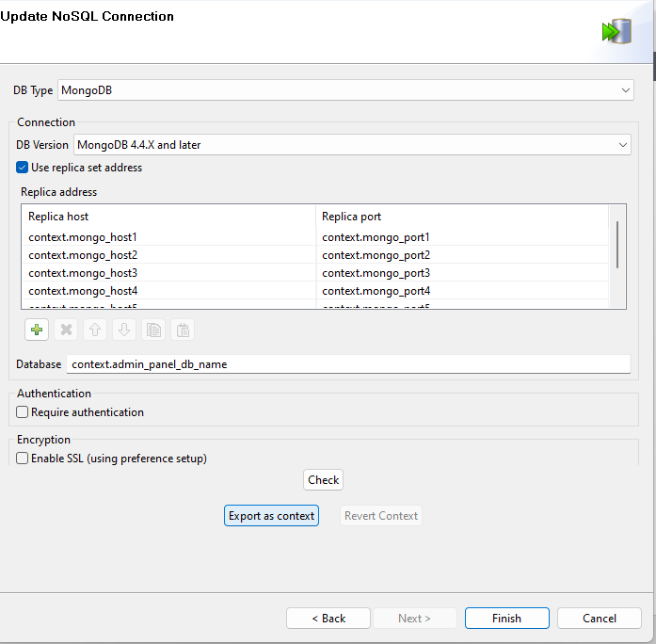The height and width of the screenshot is (644, 656).
Task: Click the move row up arrow icon
Action: coord(95,330)
